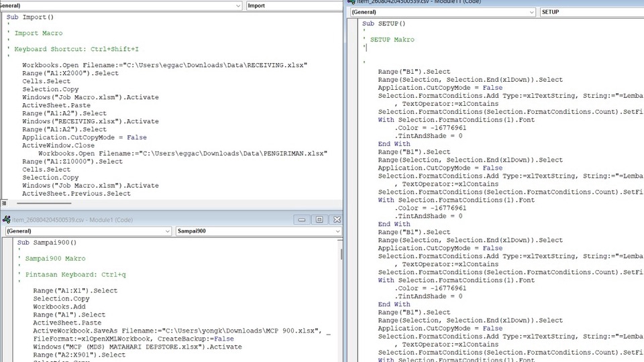Click the Workbooks.Add line
The image size is (644, 362).
point(59,306)
